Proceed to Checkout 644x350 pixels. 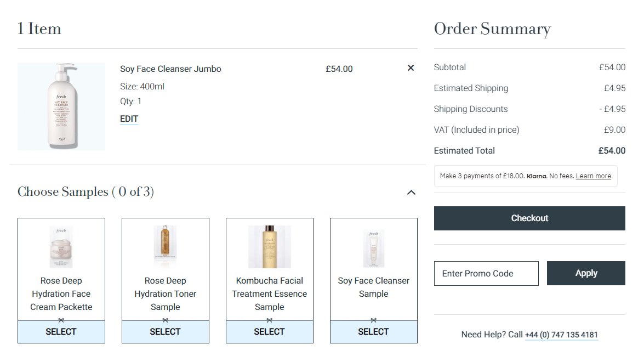pos(529,218)
